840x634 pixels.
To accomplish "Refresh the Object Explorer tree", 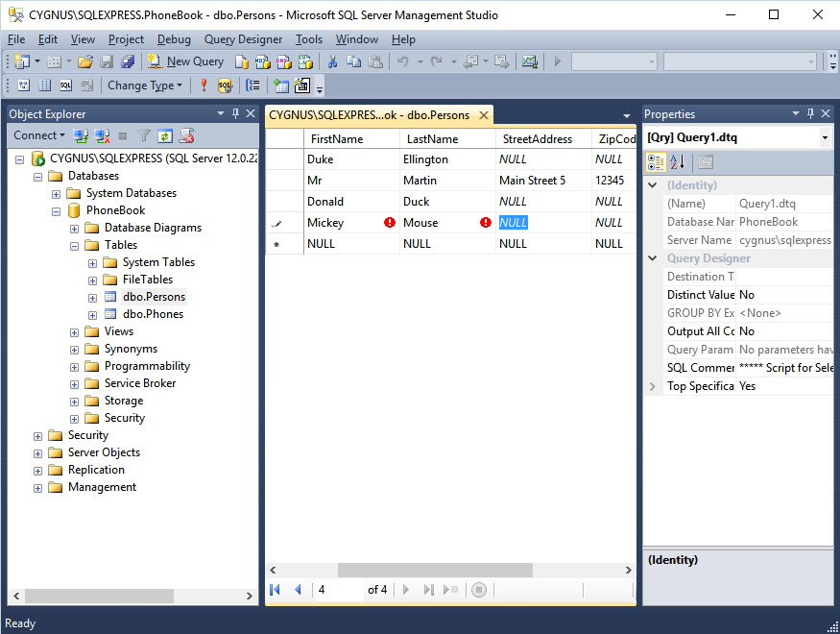I will point(165,135).
